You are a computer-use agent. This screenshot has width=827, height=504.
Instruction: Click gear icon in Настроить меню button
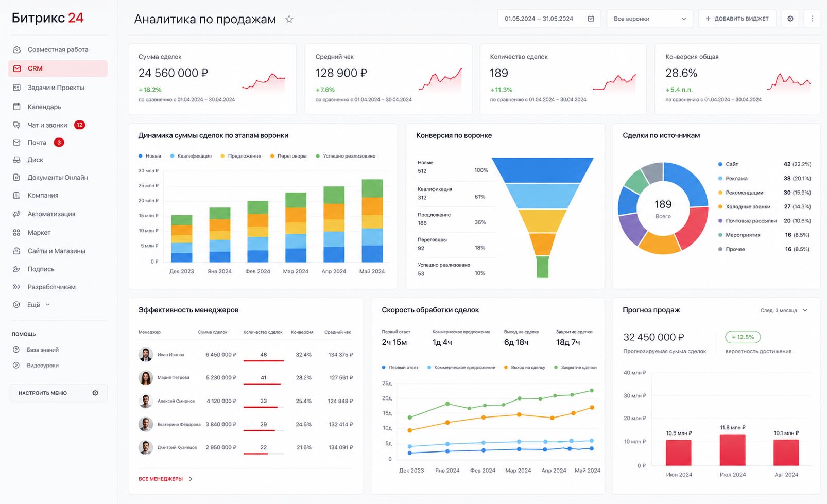[95, 393]
